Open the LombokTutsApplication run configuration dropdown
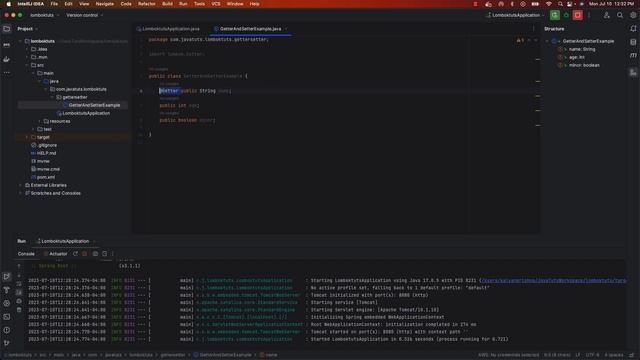640x360 pixels. pyautogui.click(x=516, y=15)
